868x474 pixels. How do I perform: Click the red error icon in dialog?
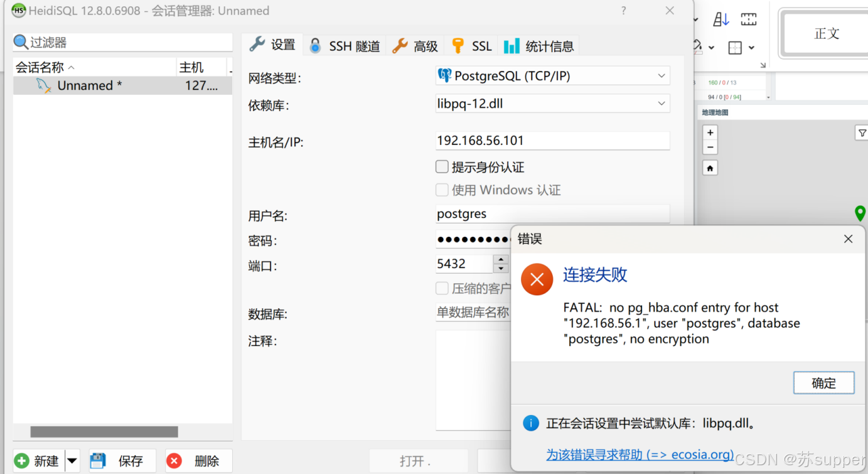click(x=537, y=279)
